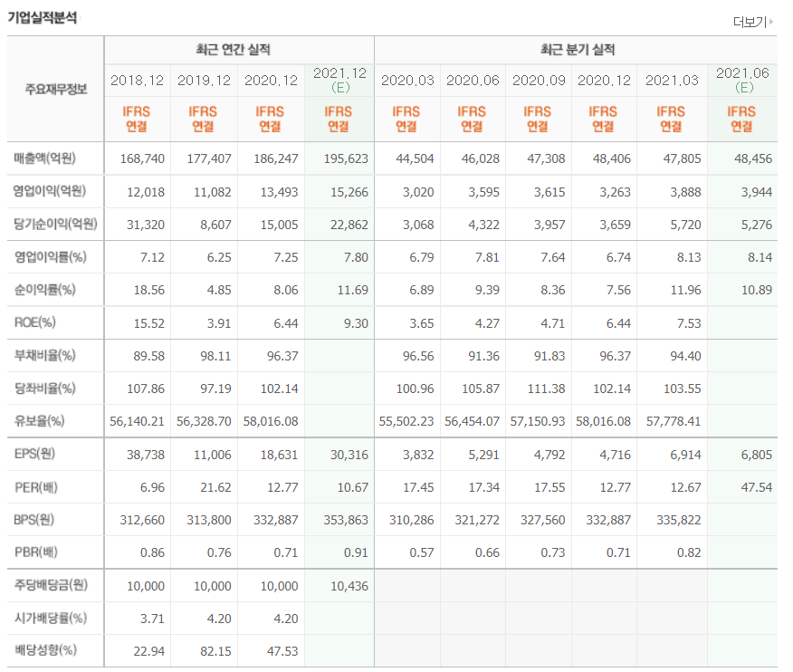Image resolution: width=793 pixels, height=672 pixels.
Task: Click the 186,247 revenue value
Action: click(275, 158)
